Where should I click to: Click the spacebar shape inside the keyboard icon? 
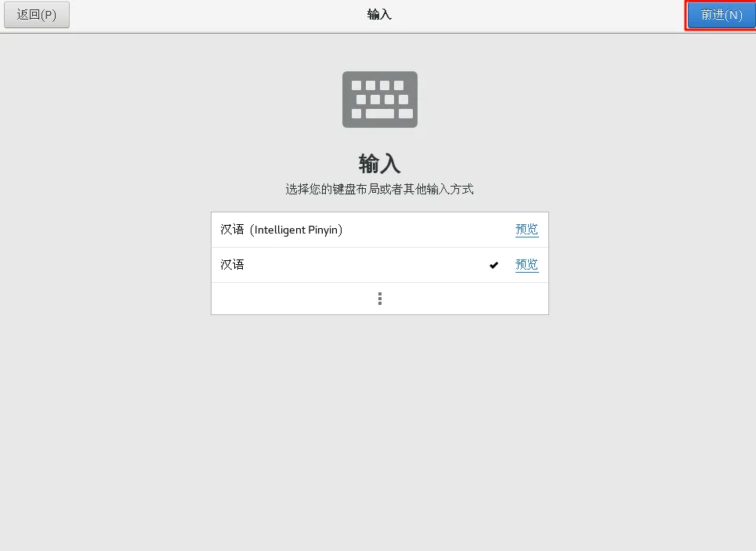[380, 114]
